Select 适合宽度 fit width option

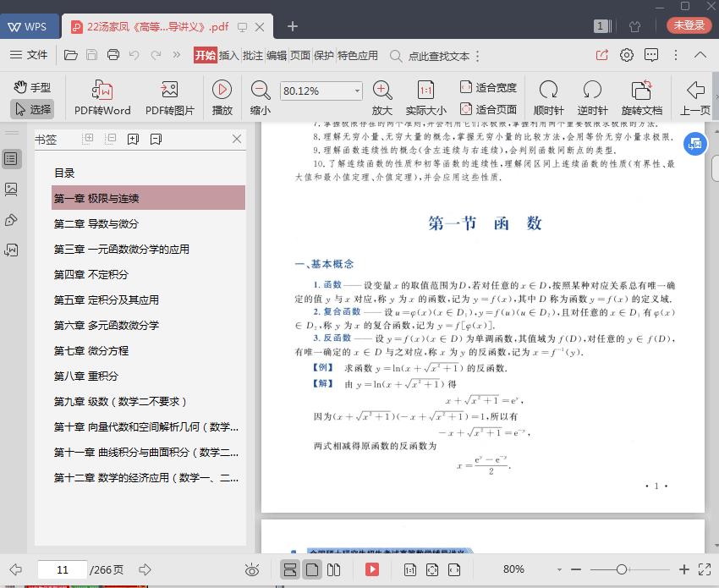pyautogui.click(x=488, y=86)
